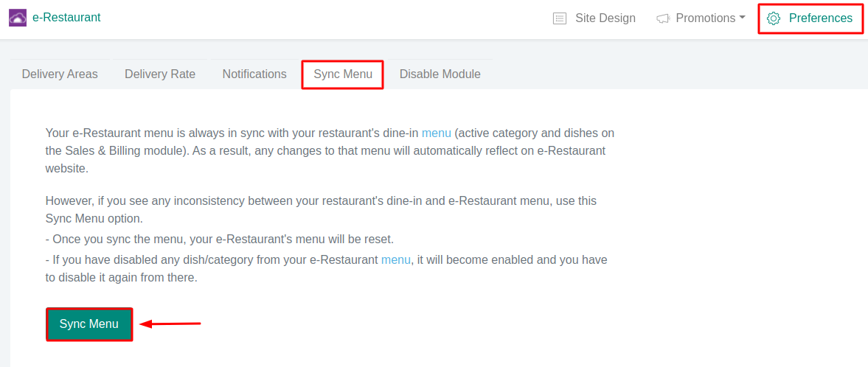Open the e-Restaurant "menu" link

[x=395, y=259]
